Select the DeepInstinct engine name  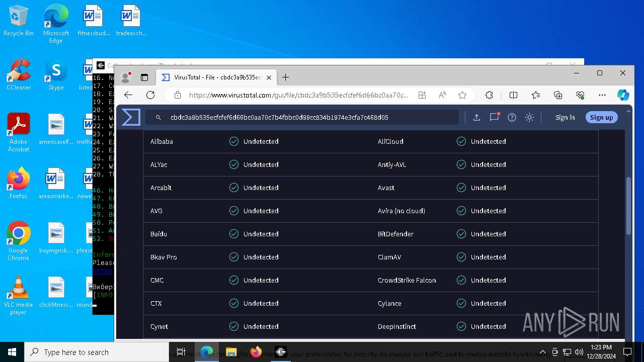pyautogui.click(x=397, y=326)
